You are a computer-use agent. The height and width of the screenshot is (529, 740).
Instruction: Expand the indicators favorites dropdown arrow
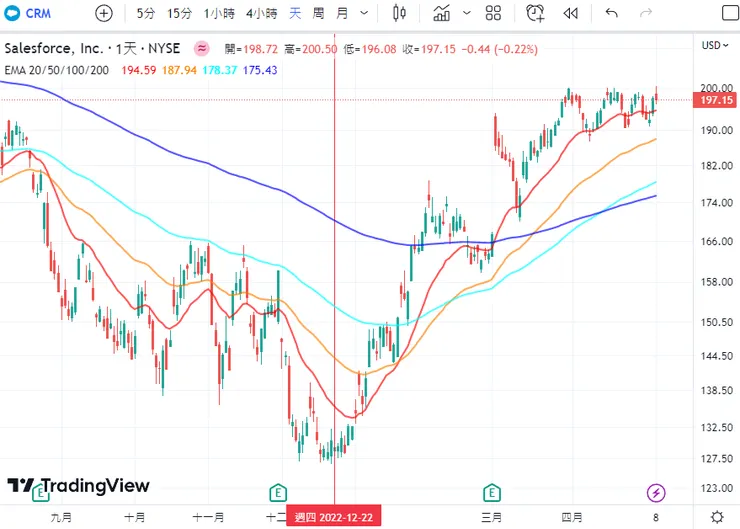point(466,13)
